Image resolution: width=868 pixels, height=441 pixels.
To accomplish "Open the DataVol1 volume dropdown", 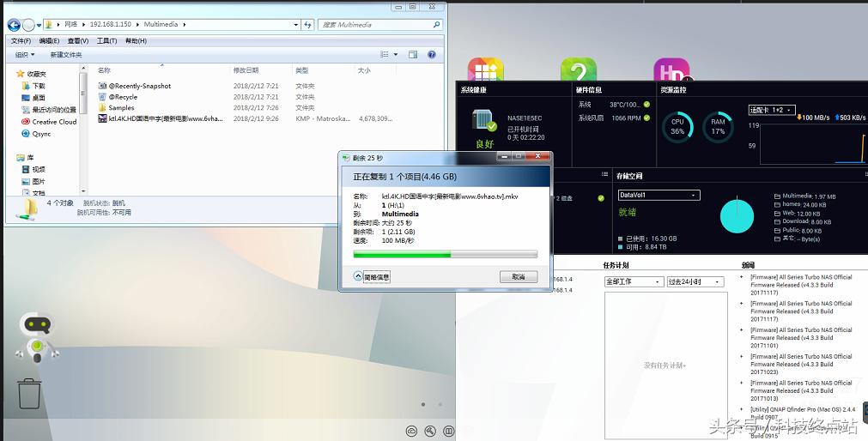I will (659, 196).
